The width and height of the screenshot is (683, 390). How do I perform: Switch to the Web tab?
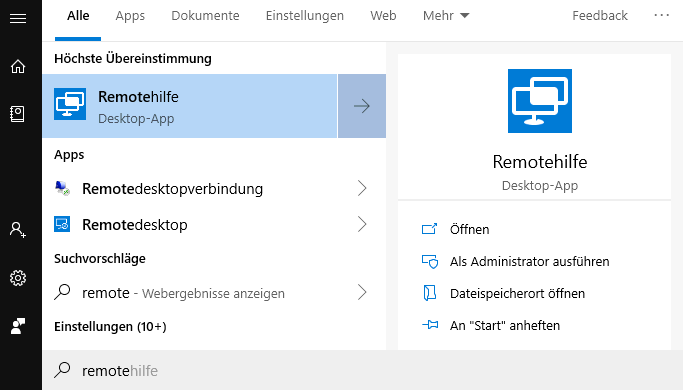[x=383, y=16]
